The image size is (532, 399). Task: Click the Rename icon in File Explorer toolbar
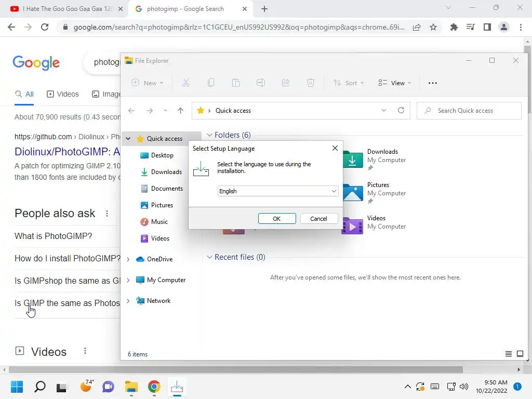pos(261,83)
